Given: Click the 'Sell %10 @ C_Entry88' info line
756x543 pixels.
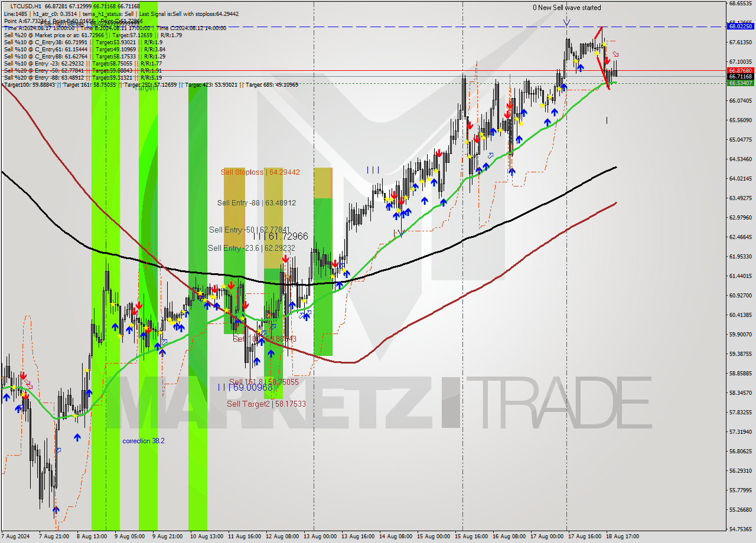Looking at the screenshot, I should click(84, 56).
